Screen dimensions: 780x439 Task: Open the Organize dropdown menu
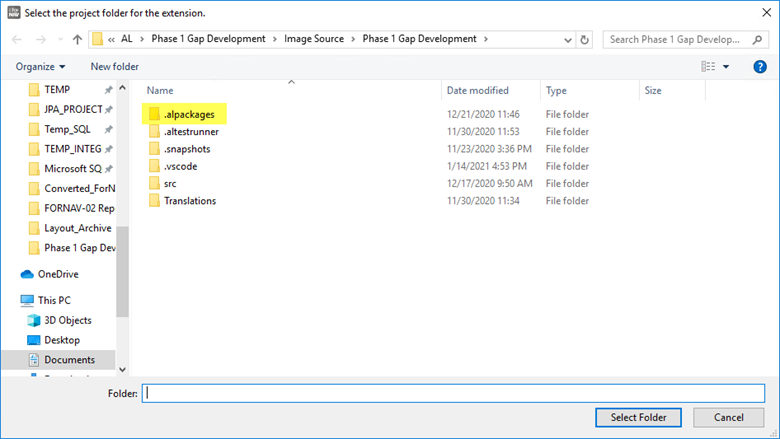tap(40, 67)
